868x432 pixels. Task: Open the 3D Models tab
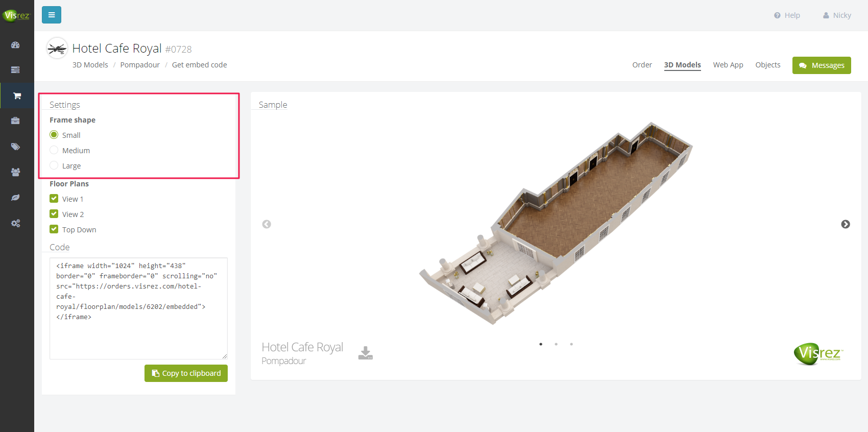[682, 65]
